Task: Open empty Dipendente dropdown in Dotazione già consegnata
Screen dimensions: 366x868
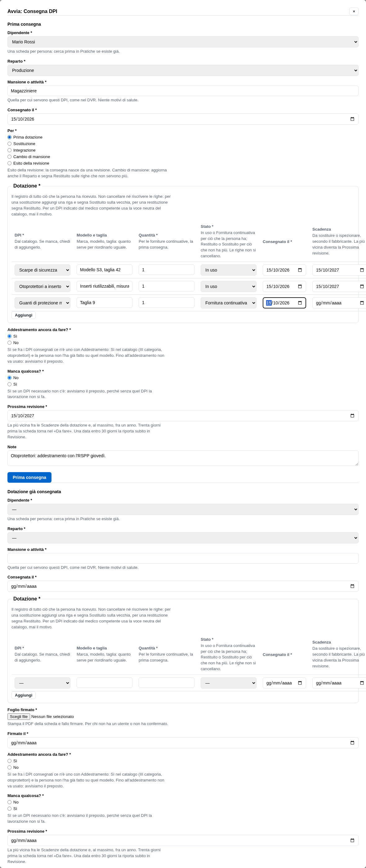Action: coord(183,509)
